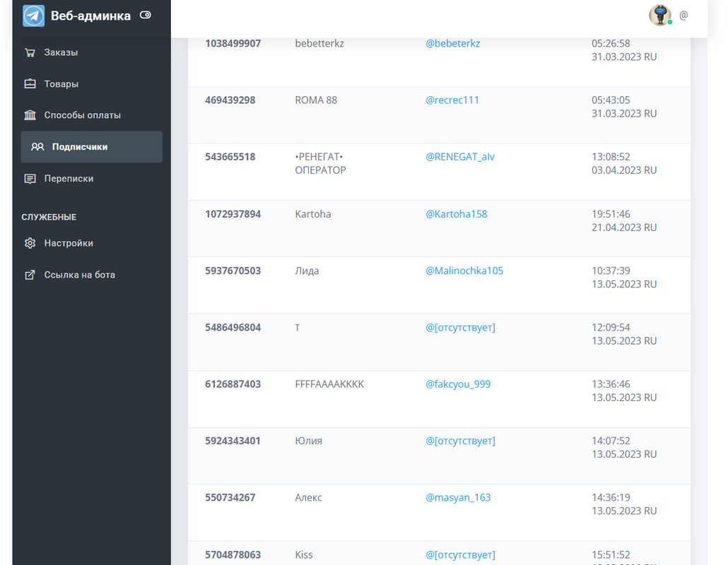Click subscriber ID 1038499907
Screen dimensions: 728x565
[233, 44]
